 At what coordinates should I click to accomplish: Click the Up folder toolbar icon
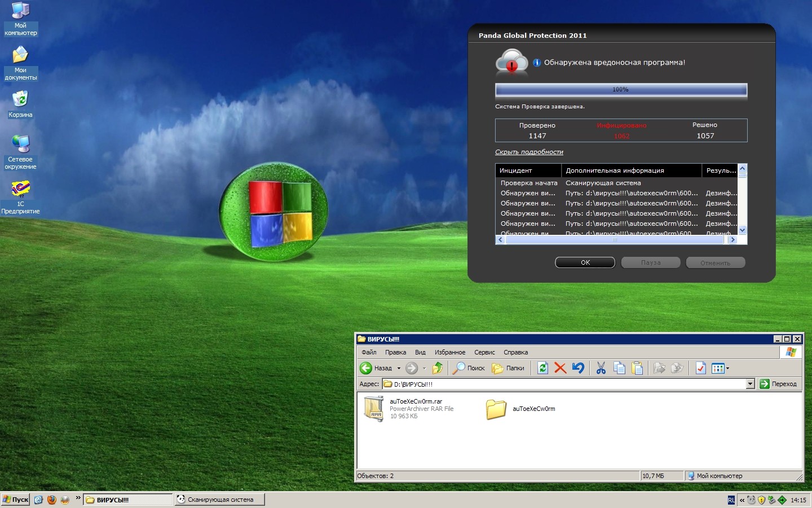point(438,369)
